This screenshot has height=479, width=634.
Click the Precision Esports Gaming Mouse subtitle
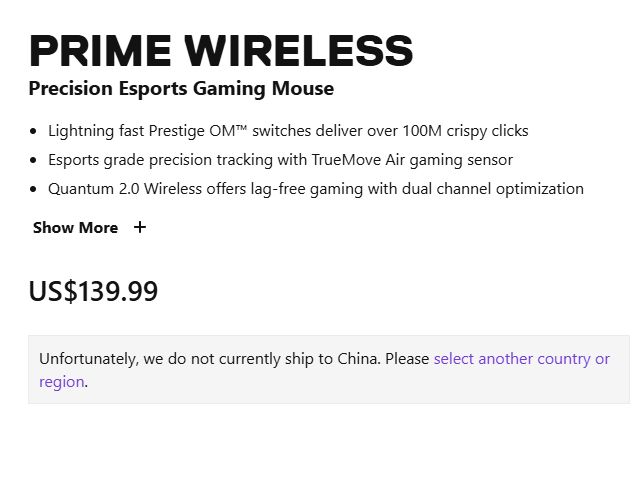pos(181,89)
